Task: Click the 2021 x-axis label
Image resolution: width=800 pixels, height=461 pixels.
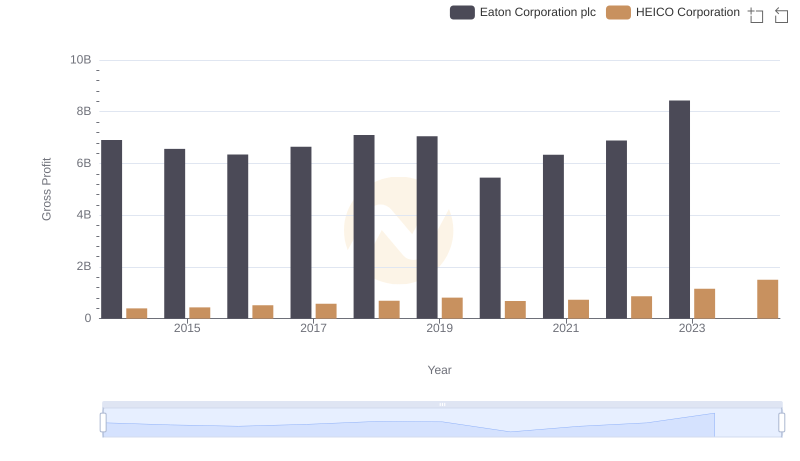Action: pos(565,328)
